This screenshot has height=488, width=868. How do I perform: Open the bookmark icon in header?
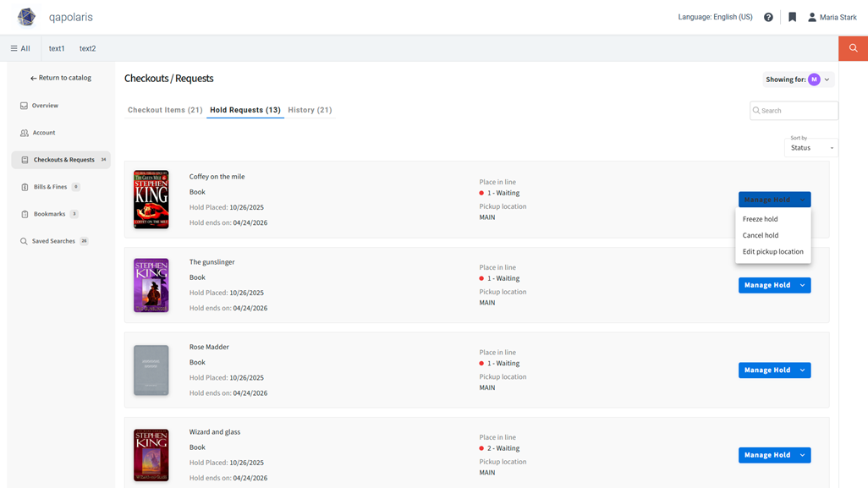point(792,17)
